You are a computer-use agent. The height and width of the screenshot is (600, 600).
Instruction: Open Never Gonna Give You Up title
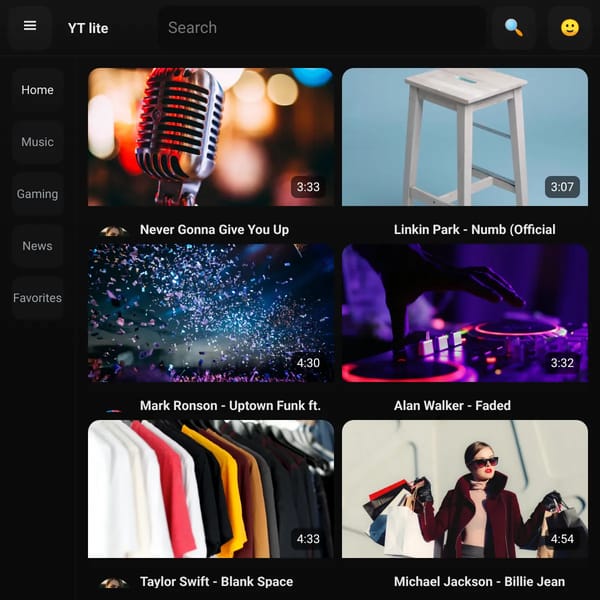214,230
